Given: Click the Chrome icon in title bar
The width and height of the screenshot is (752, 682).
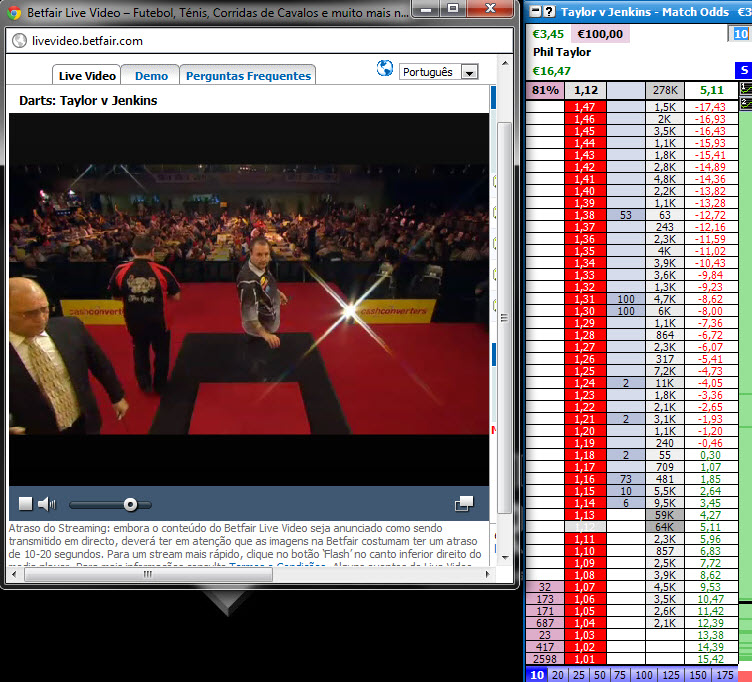Looking at the screenshot, I should point(14,12).
